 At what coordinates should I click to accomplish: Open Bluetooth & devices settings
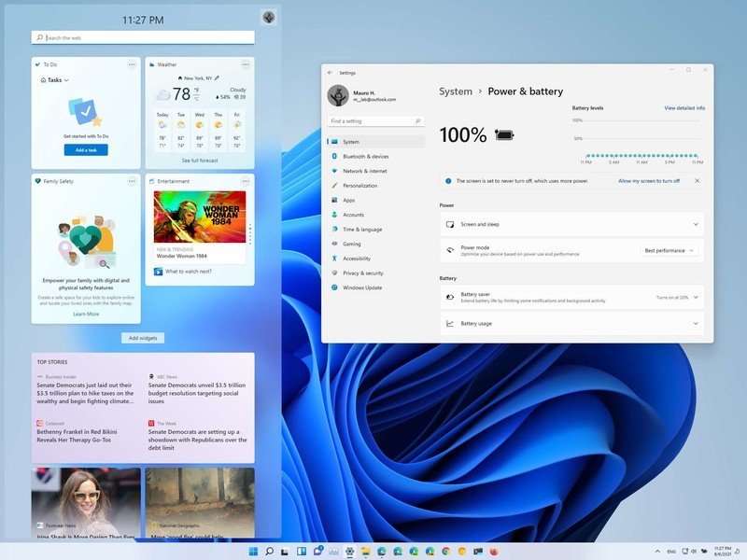365,156
